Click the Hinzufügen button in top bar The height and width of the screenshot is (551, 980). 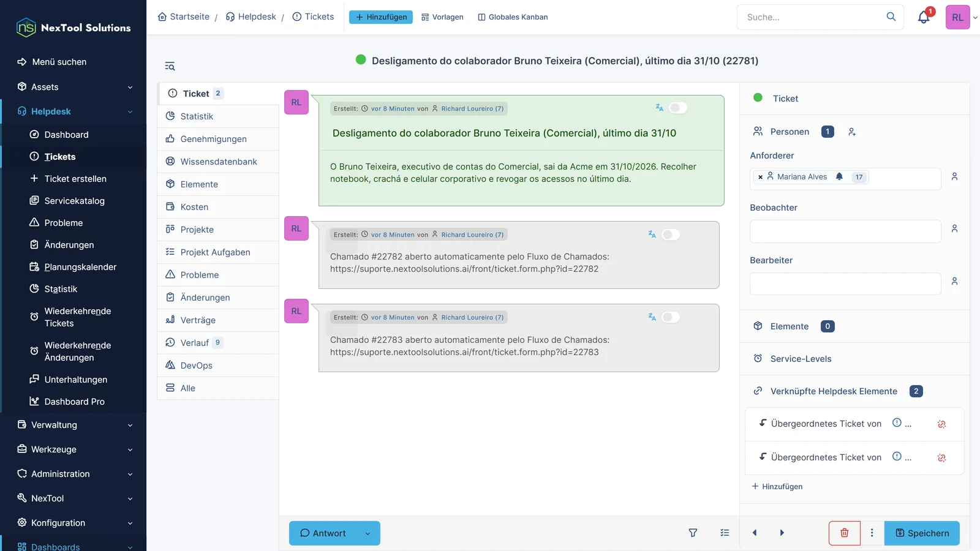click(x=381, y=17)
